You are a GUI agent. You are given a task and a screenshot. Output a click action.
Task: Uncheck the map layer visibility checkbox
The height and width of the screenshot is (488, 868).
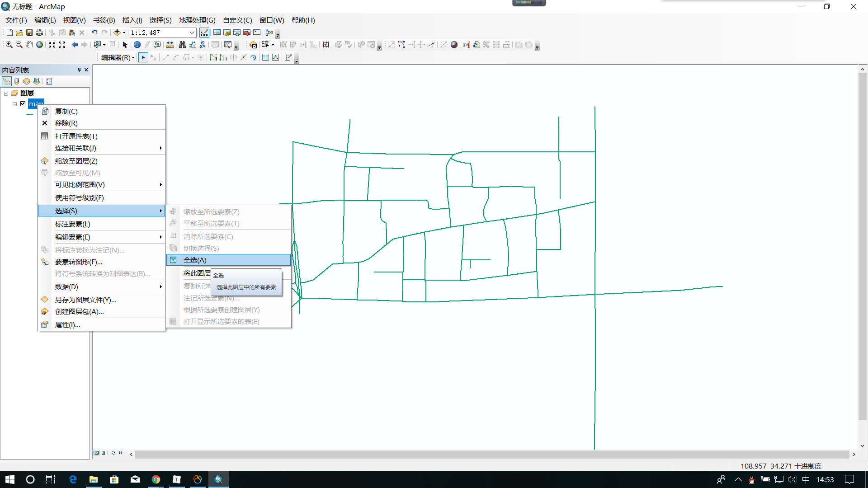[23, 104]
